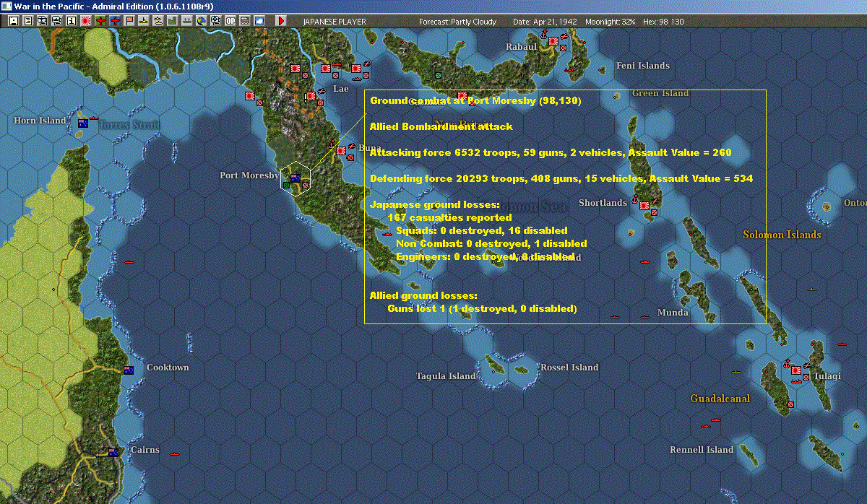Viewport: 867px width, 504px height.
Task: Click the Tagula Island map label
Action: tap(446, 376)
